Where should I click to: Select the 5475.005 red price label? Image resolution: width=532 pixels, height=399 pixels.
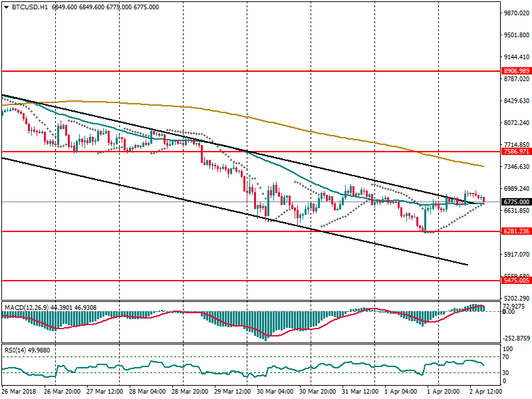point(516,281)
